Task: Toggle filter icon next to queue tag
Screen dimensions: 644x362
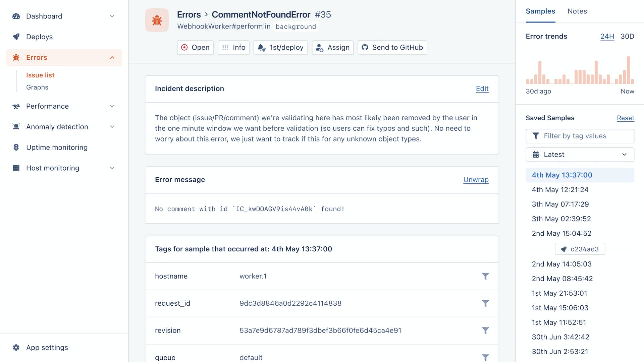Action: click(x=485, y=357)
